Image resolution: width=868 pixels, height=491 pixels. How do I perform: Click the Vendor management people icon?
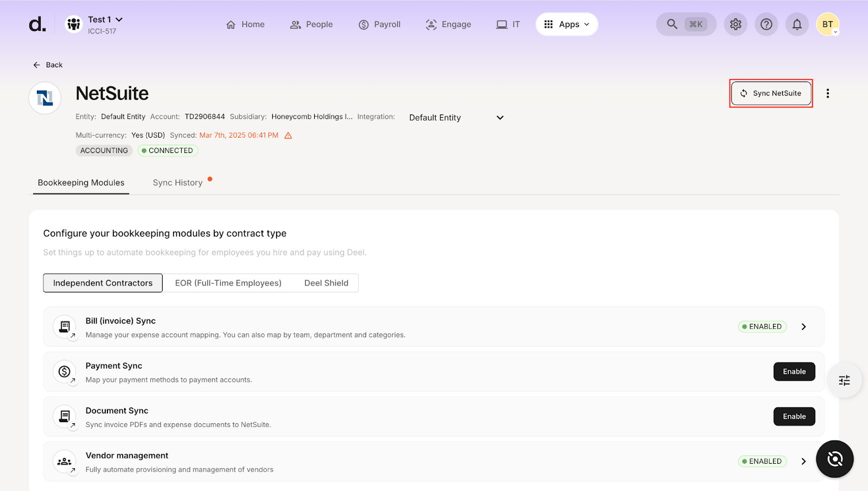65,462
